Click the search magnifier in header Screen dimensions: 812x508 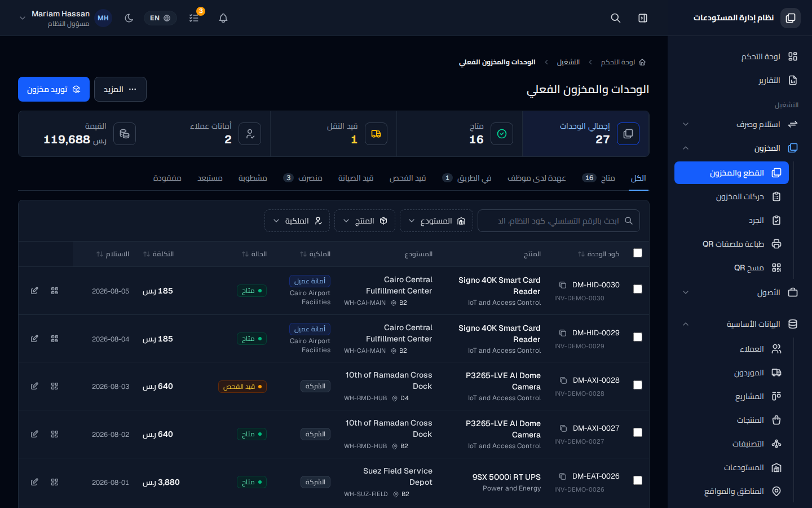(616, 18)
